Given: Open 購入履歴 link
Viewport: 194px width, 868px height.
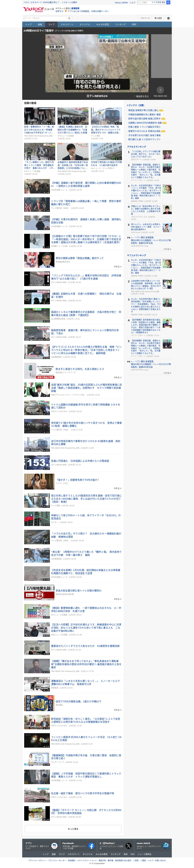Looking at the screenshot, I should [x=158, y=18].
